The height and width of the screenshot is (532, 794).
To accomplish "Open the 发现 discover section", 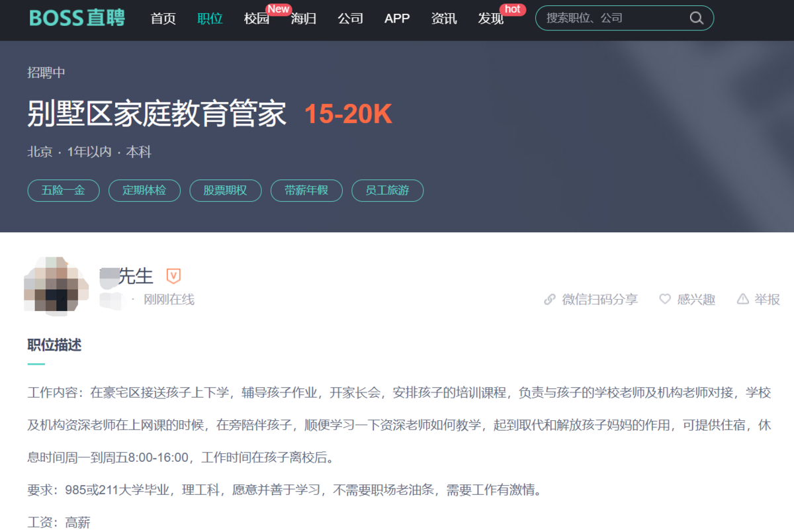I will (x=491, y=19).
